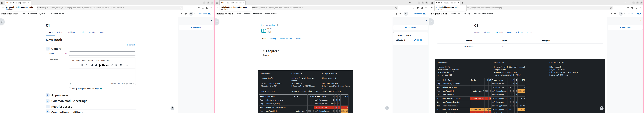The width and height of the screenshot is (644, 113).
Task: Click the Redo icon in the editor toolbar
Action: tap(77, 65)
